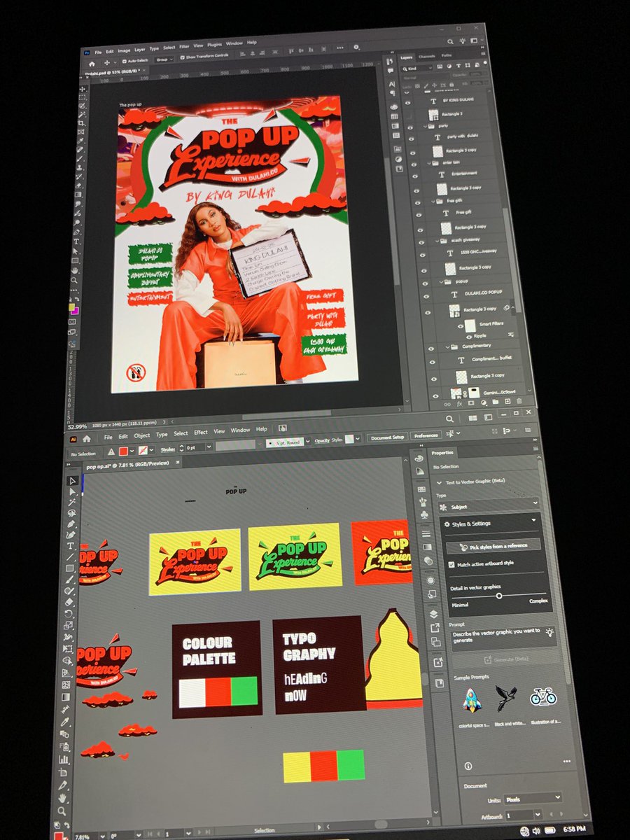The width and height of the screenshot is (630, 840).
Task: Collapse Text to Vector Graphic section
Action: coord(440,482)
